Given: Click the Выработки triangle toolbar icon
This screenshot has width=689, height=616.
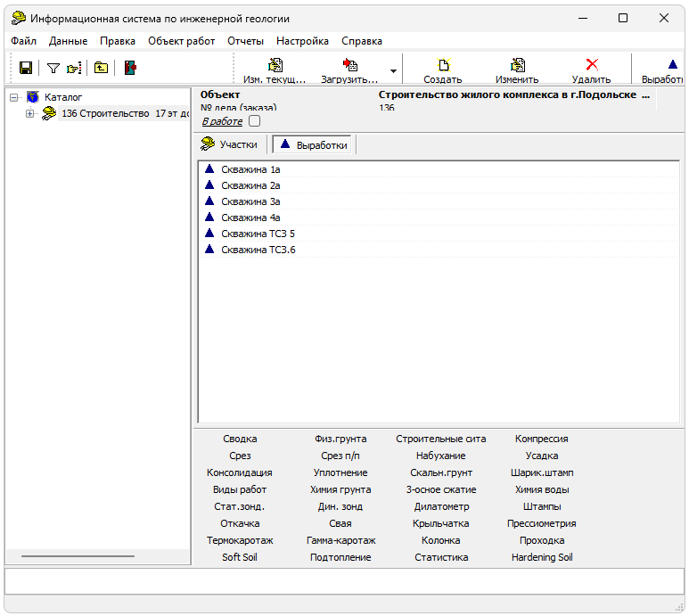Looking at the screenshot, I should pyautogui.click(x=673, y=64).
